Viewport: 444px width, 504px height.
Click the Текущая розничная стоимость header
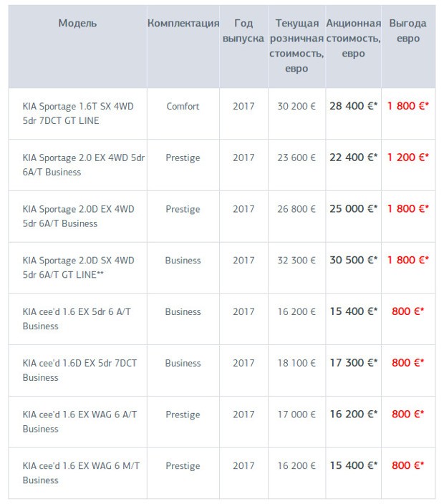coord(296,46)
